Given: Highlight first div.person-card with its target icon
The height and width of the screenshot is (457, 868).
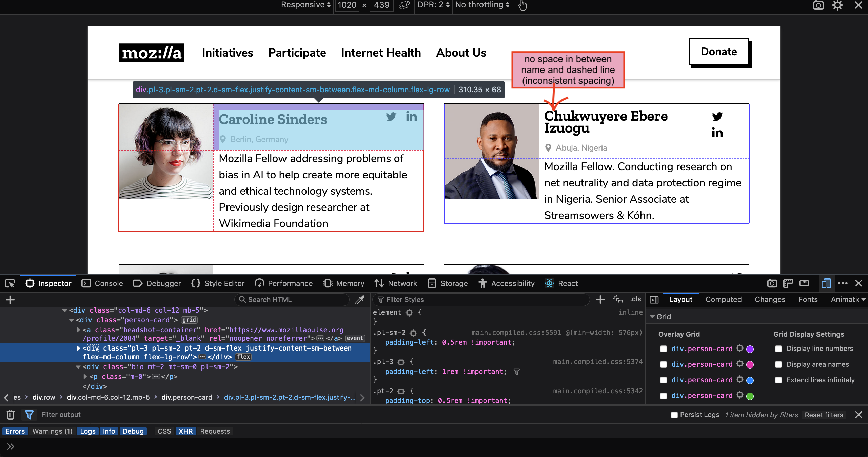Looking at the screenshot, I should (x=740, y=349).
